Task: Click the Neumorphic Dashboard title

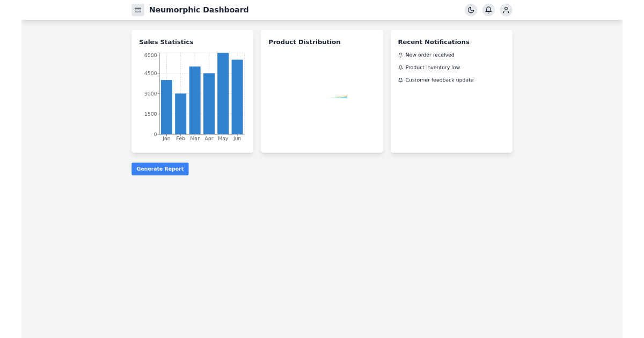Action: [x=199, y=10]
